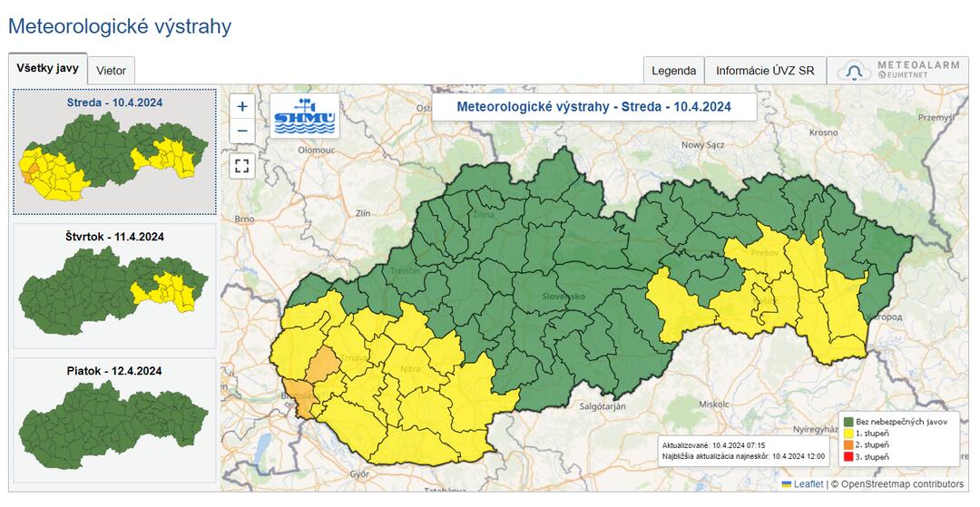The image size is (980, 507).
Task: Toggle fullscreen map view
Action: (x=242, y=165)
